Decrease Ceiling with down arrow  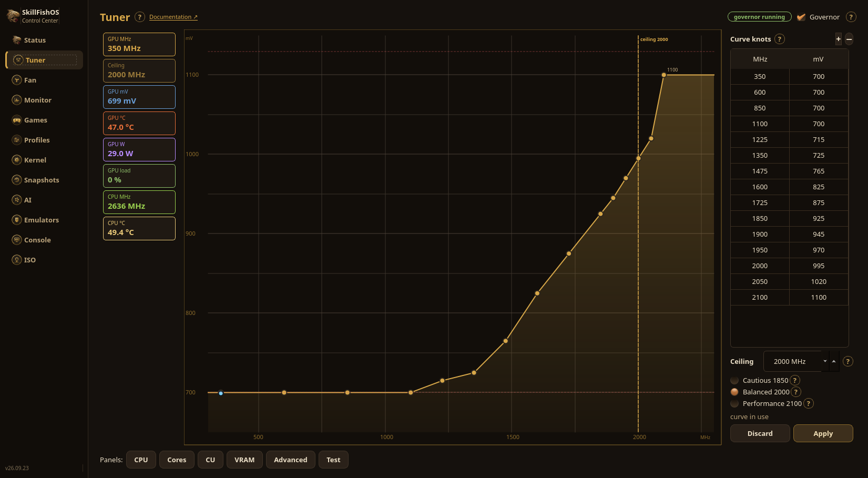coord(825,361)
